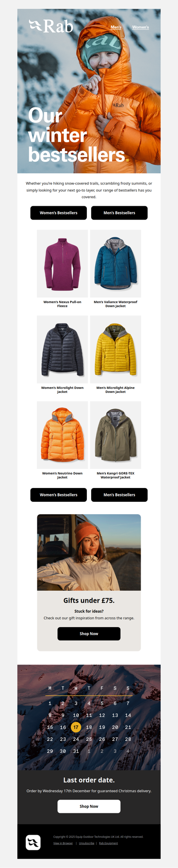178x868 pixels.
Task: Click the top Women's Bestsellers button
Action: click(x=58, y=213)
